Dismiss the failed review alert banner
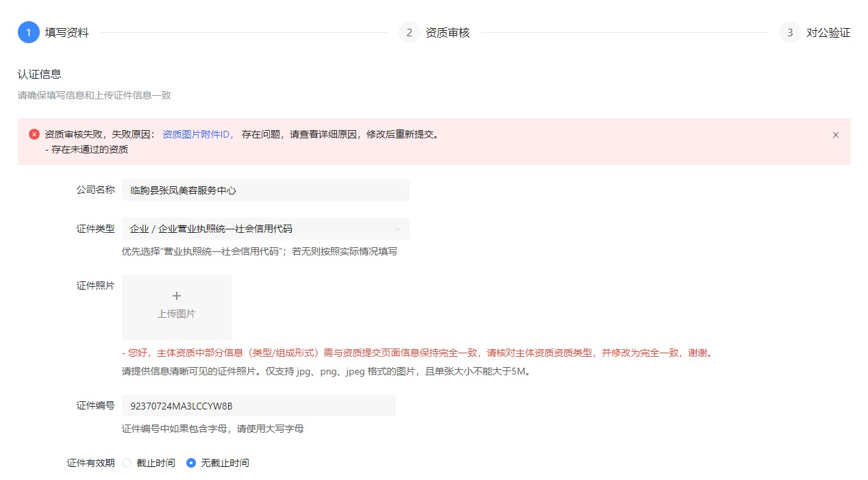The image size is (868, 480). 835,135
